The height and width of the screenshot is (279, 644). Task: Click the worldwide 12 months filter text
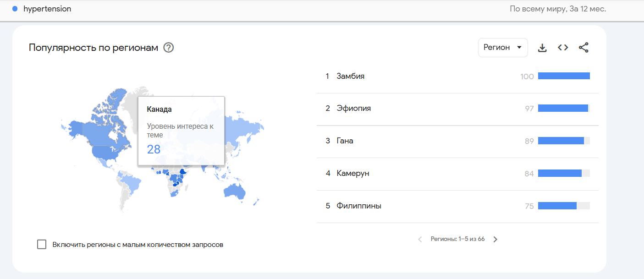pyautogui.click(x=557, y=9)
